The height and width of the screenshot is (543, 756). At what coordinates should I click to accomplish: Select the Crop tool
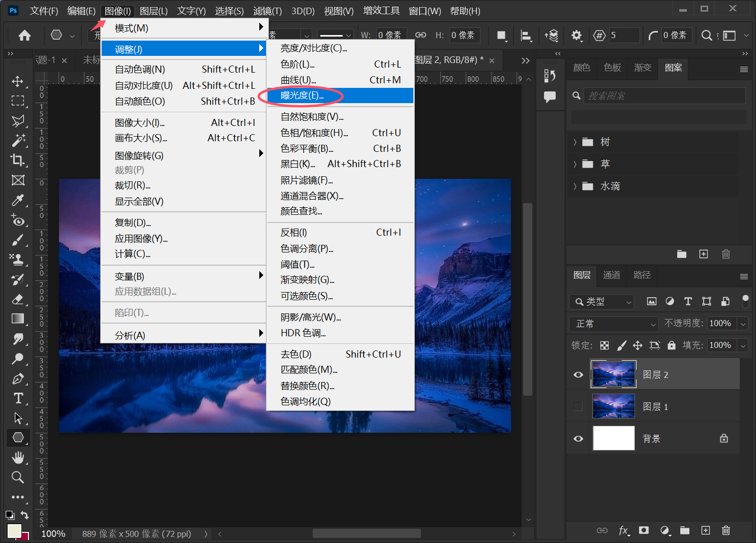(18, 160)
